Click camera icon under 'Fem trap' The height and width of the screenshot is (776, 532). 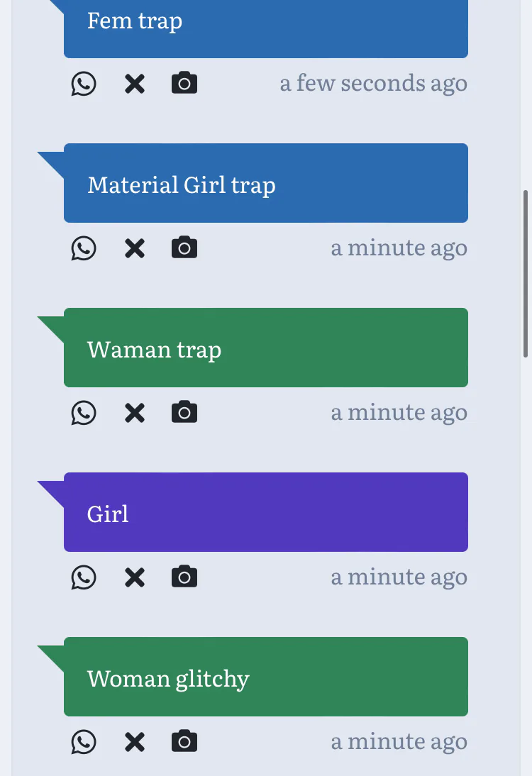coord(184,84)
